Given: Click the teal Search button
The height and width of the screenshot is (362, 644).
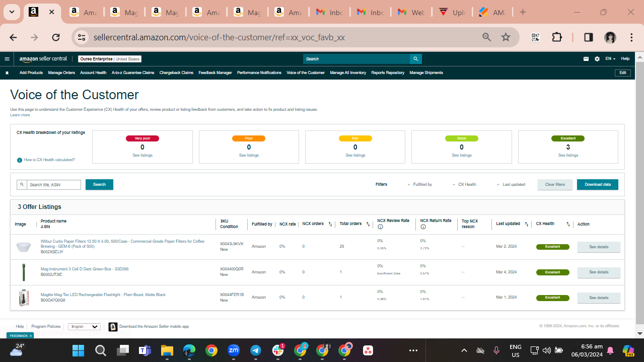Looking at the screenshot, I should pyautogui.click(x=99, y=185).
